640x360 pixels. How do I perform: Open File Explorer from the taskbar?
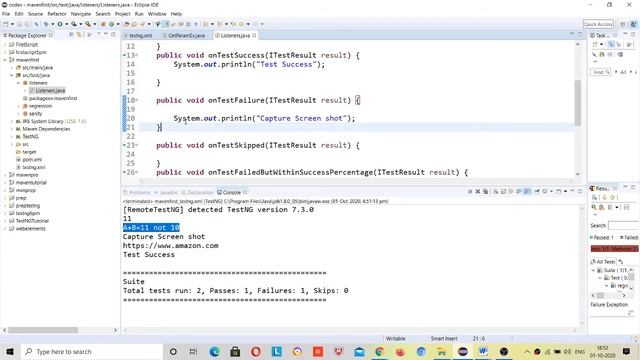click(442, 351)
